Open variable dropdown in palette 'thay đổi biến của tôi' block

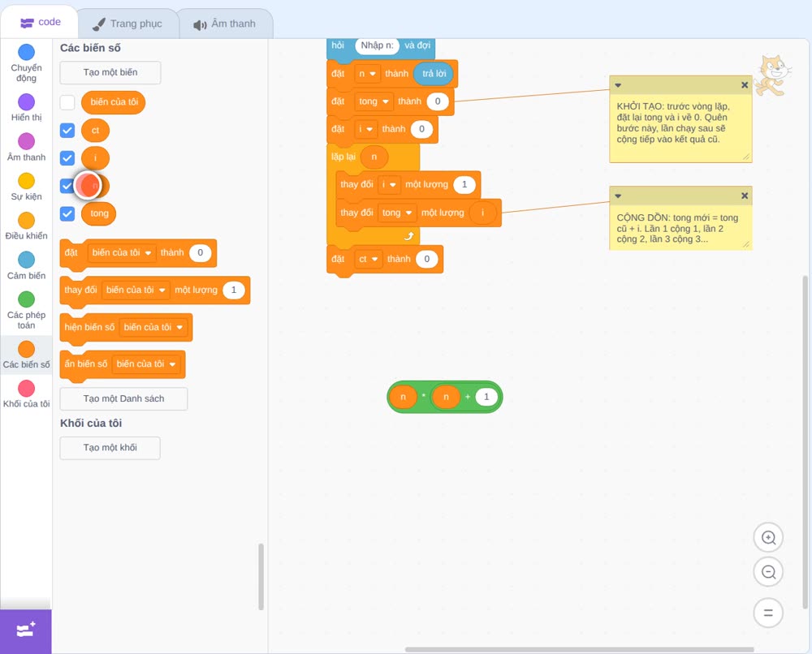point(136,290)
